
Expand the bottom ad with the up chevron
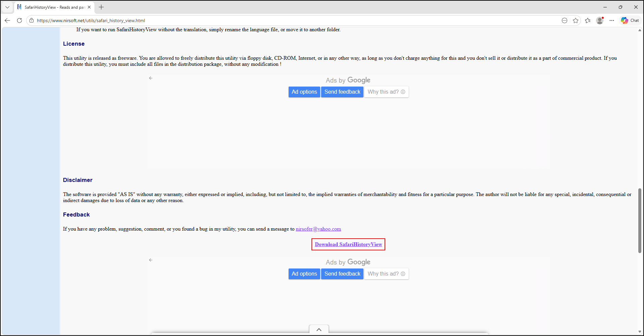point(319,329)
